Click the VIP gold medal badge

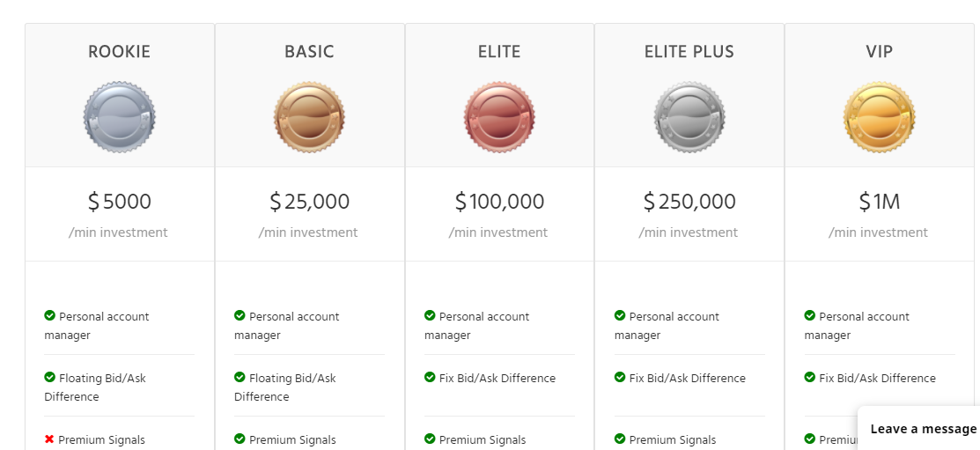880,117
